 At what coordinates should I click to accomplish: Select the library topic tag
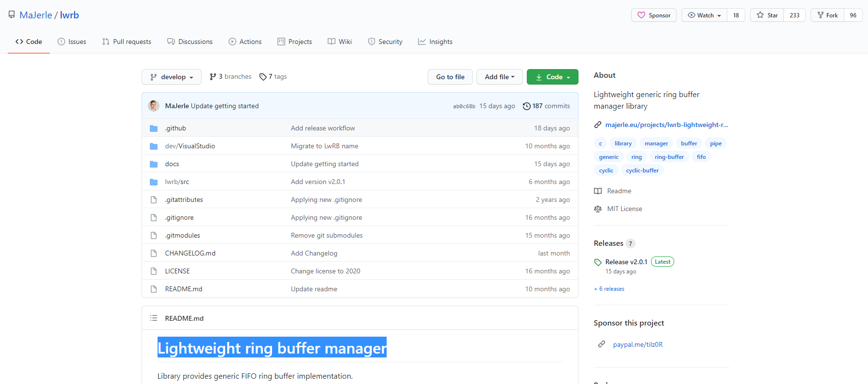pos(623,143)
